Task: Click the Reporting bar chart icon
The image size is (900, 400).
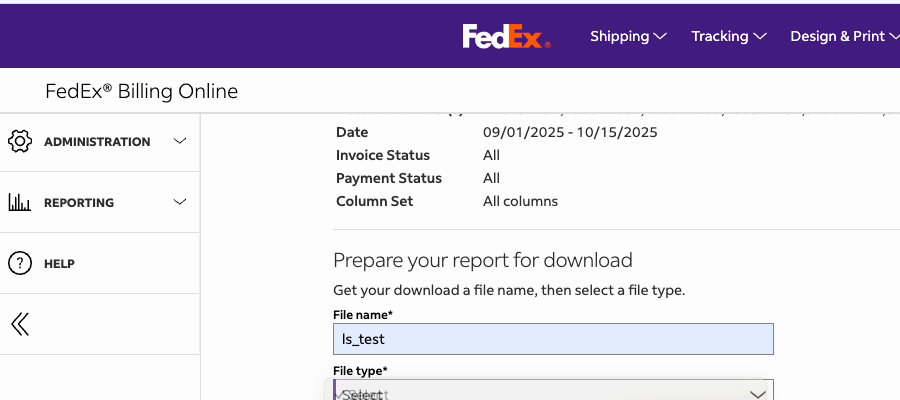Action: click(x=20, y=202)
